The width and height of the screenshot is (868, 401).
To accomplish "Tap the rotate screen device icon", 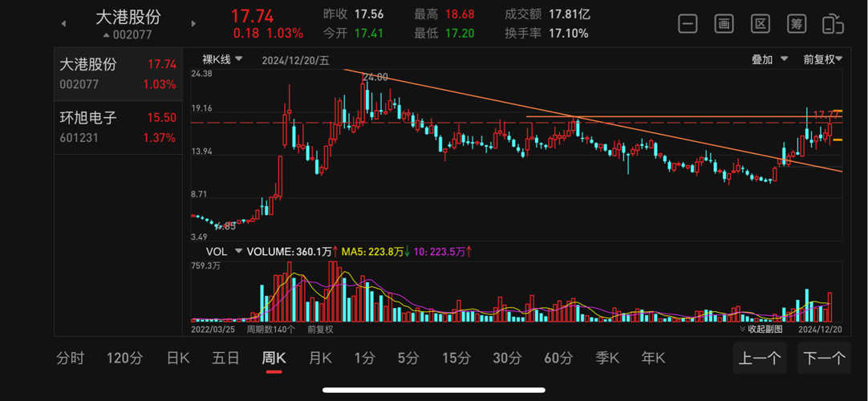I will pos(834,25).
